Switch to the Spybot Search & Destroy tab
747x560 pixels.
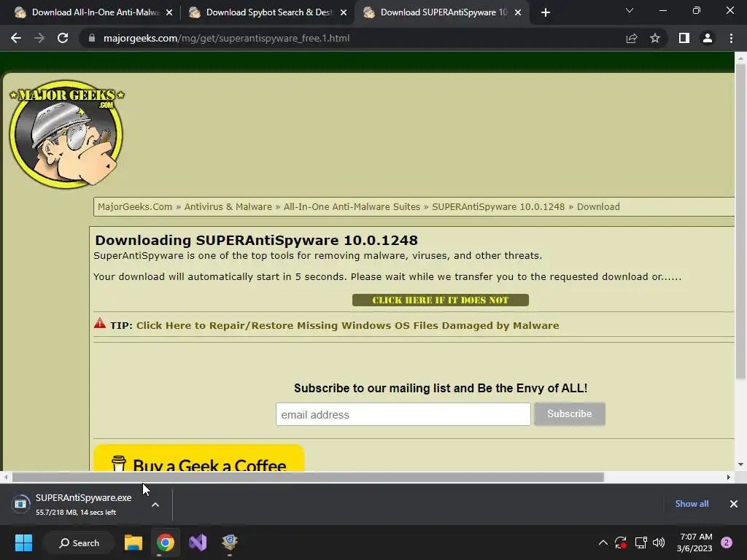tap(267, 12)
